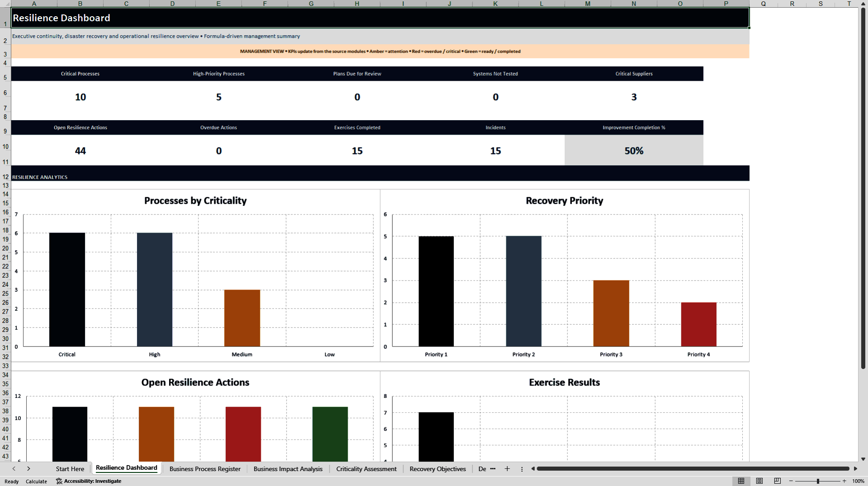Viewport: 868px width, 486px height.
Task: Click the Open Resilience Actions value 44
Action: [80, 151]
